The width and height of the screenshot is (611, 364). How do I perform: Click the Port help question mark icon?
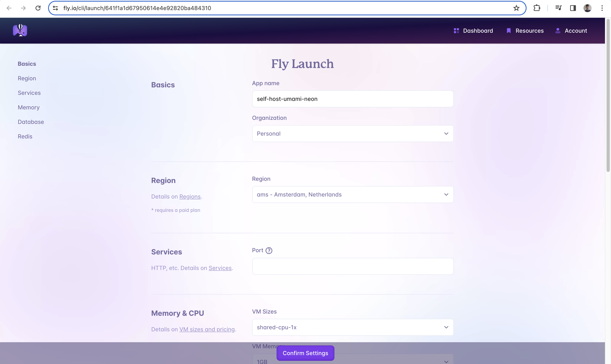(x=269, y=250)
